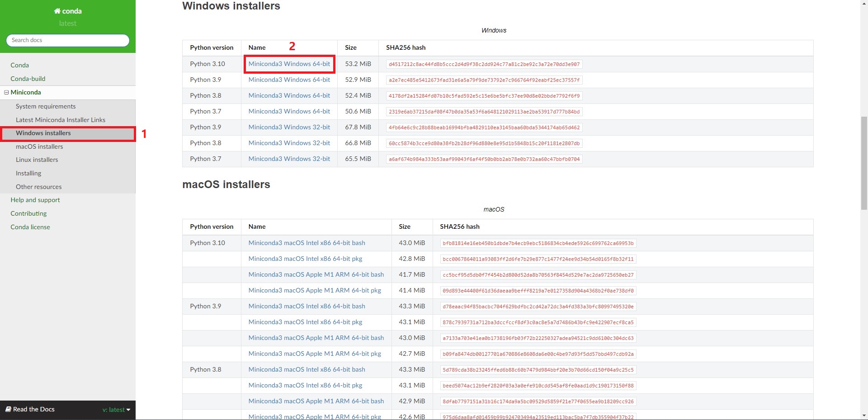
Task: Open Other resources sidebar item
Action: click(39, 187)
